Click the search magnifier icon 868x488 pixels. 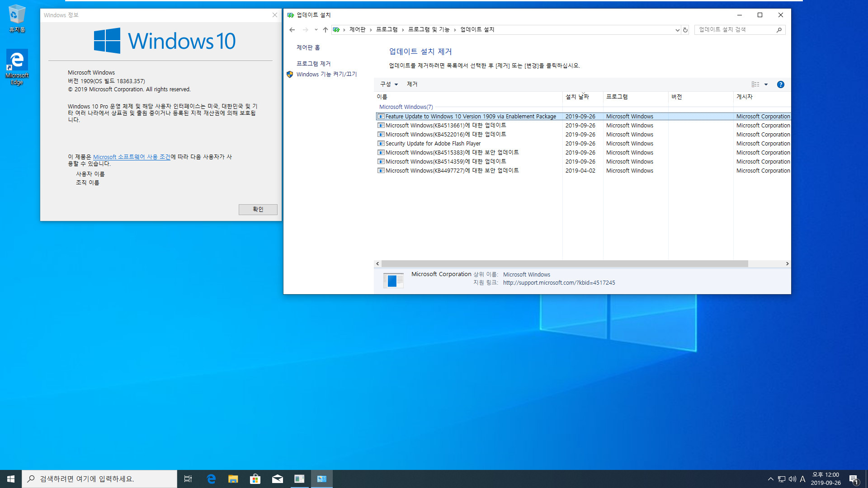tap(779, 30)
